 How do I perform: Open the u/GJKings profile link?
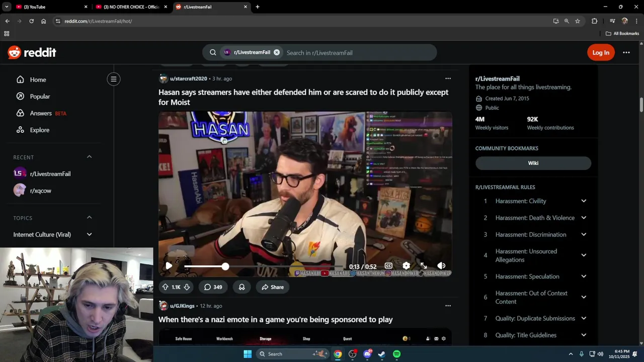tap(182, 306)
